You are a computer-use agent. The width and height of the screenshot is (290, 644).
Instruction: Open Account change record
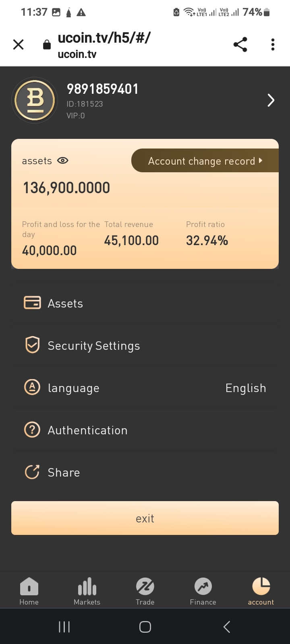[205, 161]
